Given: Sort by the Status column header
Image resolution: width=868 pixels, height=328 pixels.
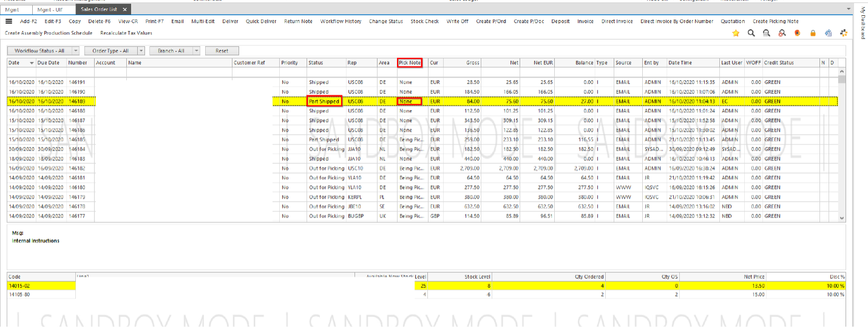Looking at the screenshot, I should tap(326, 63).
